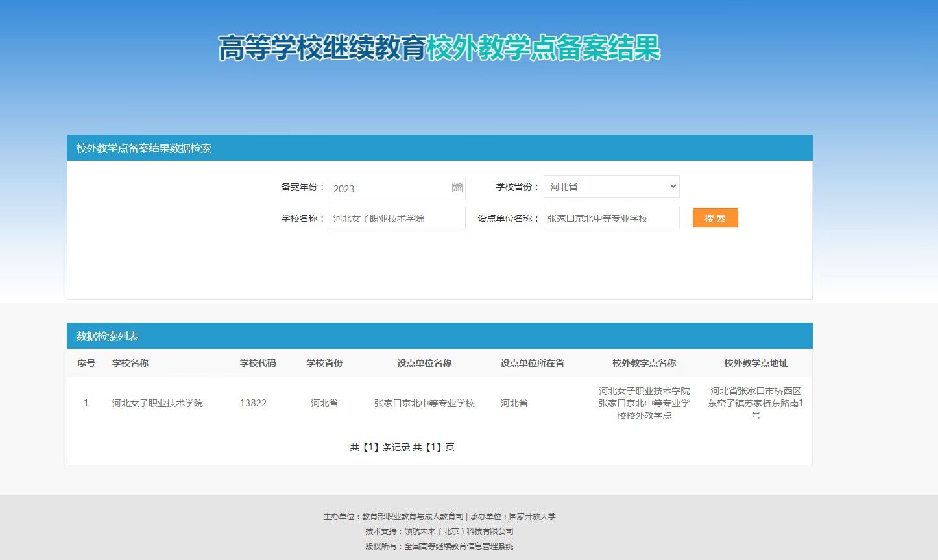The height and width of the screenshot is (560, 938).
Task: Click the 学校省份 cell 河北省 in row 1
Action: tap(324, 403)
